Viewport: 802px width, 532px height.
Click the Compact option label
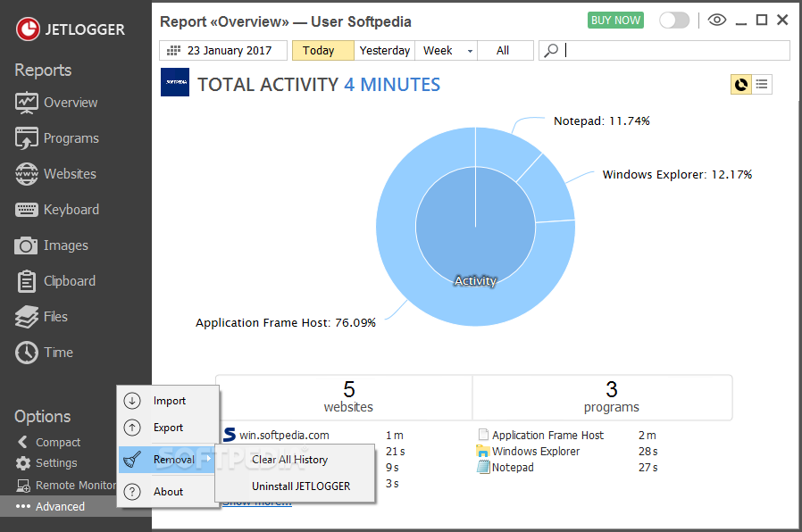point(58,442)
